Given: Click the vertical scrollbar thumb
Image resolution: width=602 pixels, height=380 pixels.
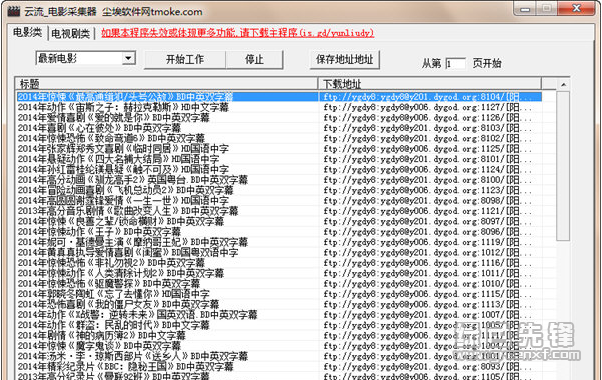Looking at the screenshot, I should pos(563,166).
